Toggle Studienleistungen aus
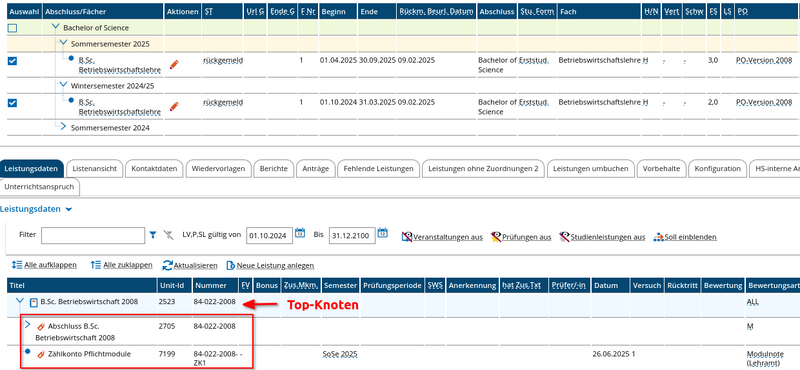This screenshot has width=800, height=370. point(602,237)
